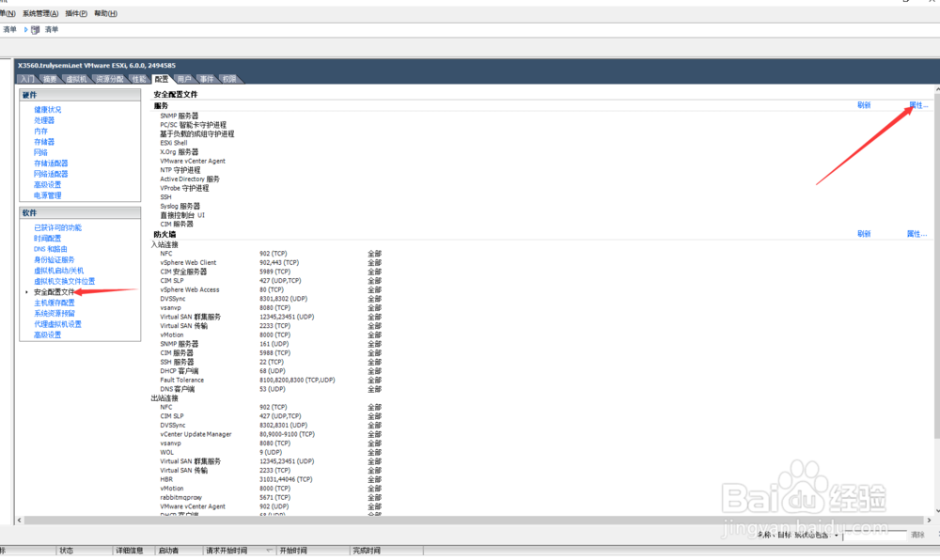The height and width of the screenshot is (560, 940).
Task: Open the 名称、目标 或状态包含 filter dropdown
Action: [837, 536]
